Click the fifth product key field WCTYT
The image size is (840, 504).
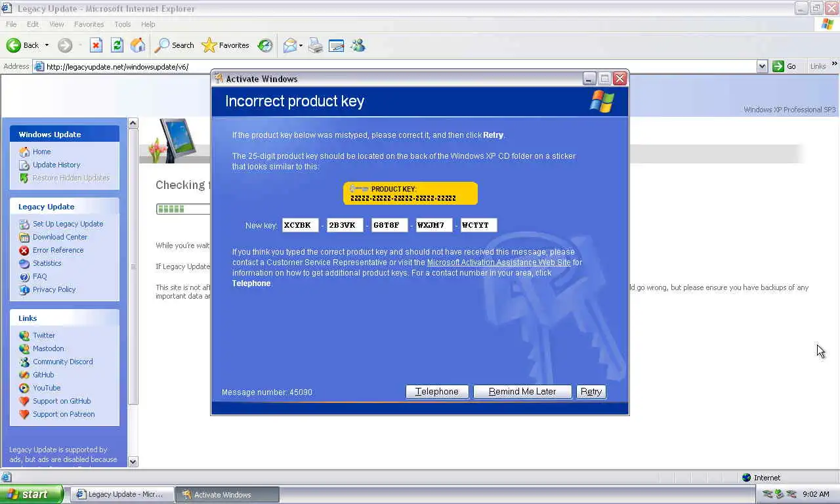point(479,225)
